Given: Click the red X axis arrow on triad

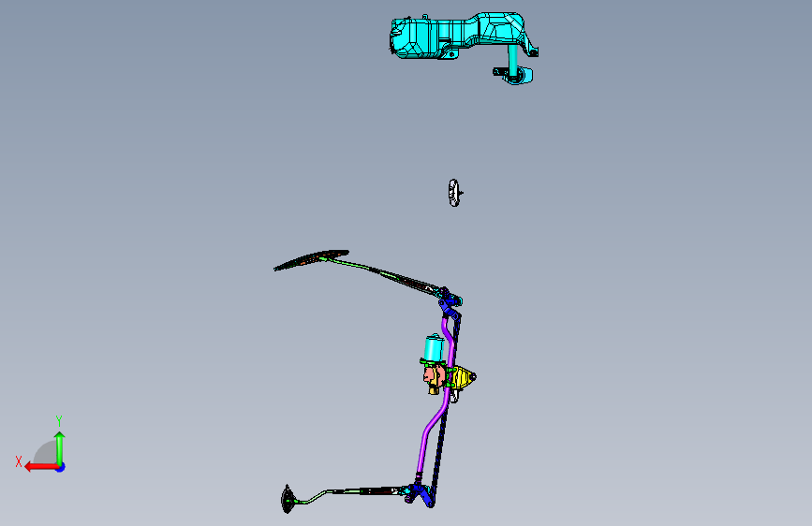Looking at the screenshot, I should pos(41,467).
